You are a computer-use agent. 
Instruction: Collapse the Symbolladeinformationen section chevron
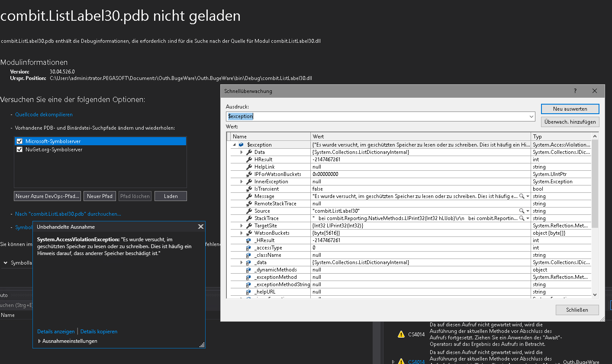[6, 262]
